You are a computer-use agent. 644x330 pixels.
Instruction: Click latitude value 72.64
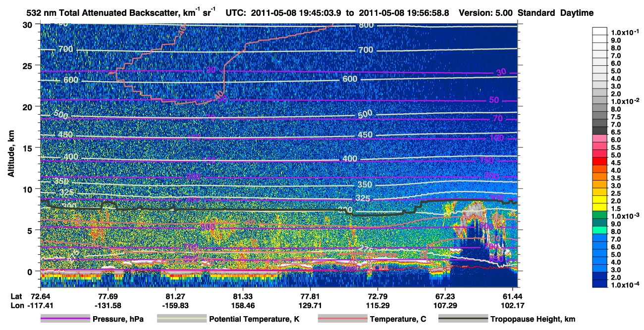click(x=41, y=296)
